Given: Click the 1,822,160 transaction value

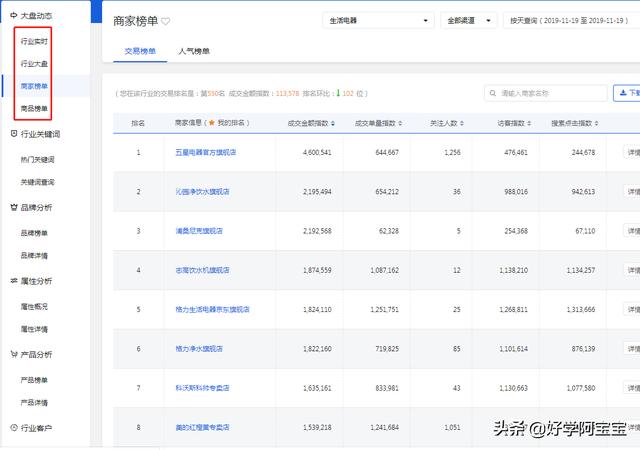Looking at the screenshot, I should pyautogui.click(x=317, y=349).
